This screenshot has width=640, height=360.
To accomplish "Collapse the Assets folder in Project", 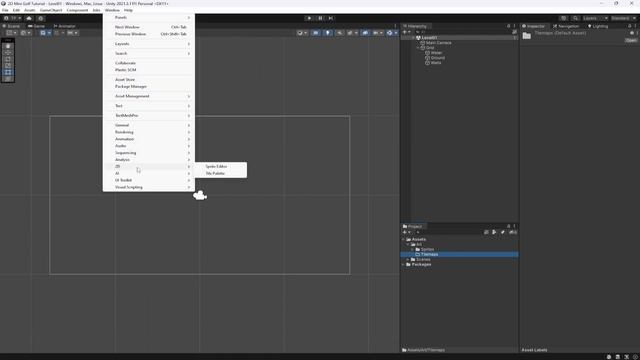I will click(404, 240).
